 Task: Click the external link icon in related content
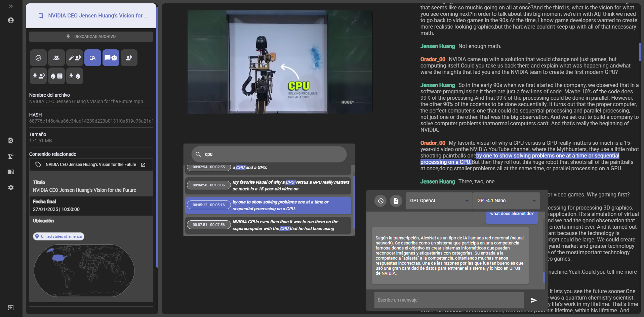coord(143,165)
